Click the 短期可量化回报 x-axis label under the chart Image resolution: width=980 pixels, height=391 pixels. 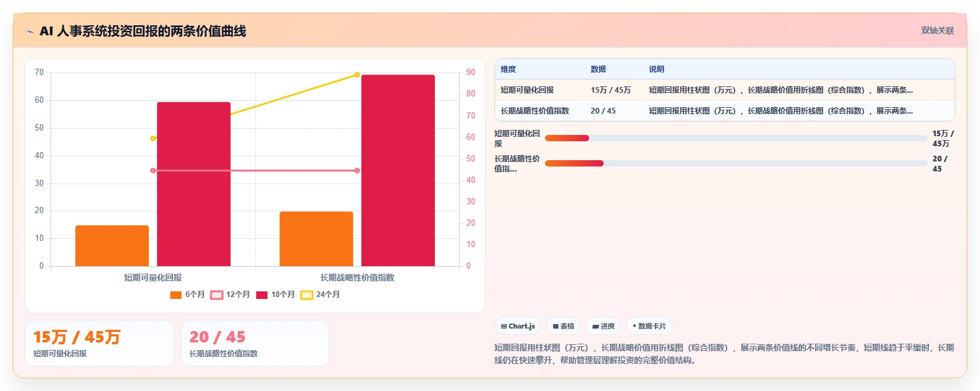tap(153, 277)
